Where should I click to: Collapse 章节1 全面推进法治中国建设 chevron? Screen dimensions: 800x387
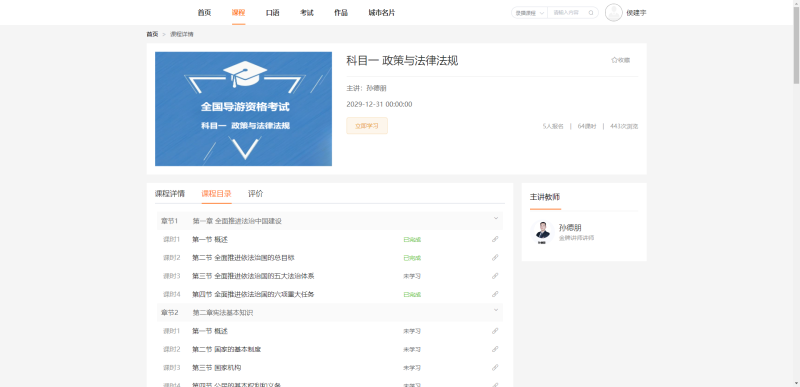pos(495,218)
